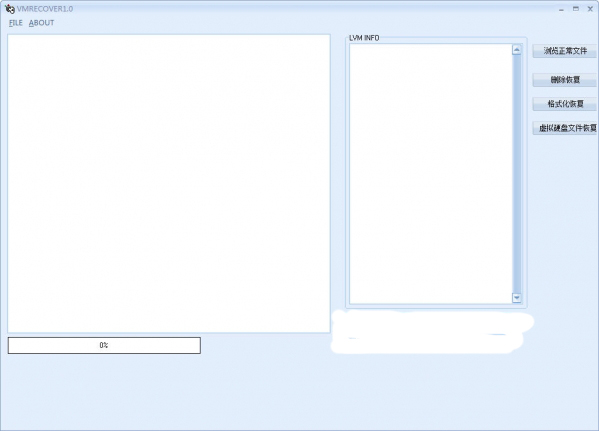Close the VMRECOVER window
The image size is (599, 431).
pyautogui.click(x=590, y=9)
